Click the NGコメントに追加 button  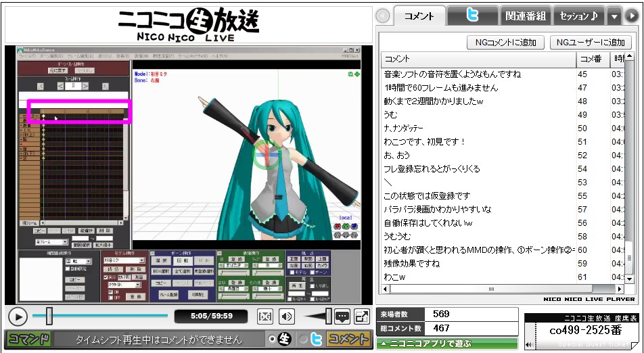tap(505, 43)
